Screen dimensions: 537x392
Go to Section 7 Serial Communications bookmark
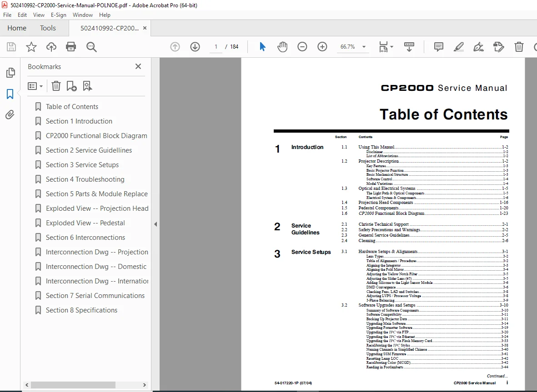95,296
